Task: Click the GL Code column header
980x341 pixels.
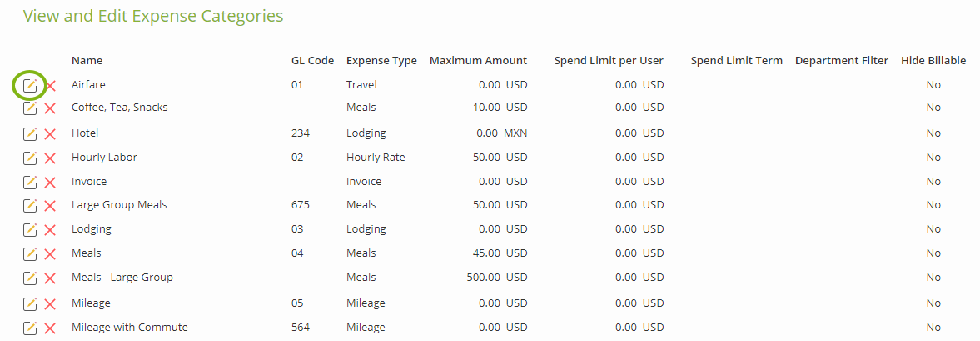Action: tap(312, 61)
